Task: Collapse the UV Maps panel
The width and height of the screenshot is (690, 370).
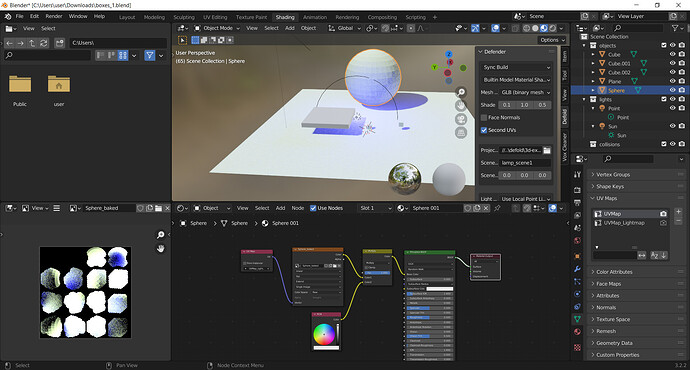Action: coord(637,198)
